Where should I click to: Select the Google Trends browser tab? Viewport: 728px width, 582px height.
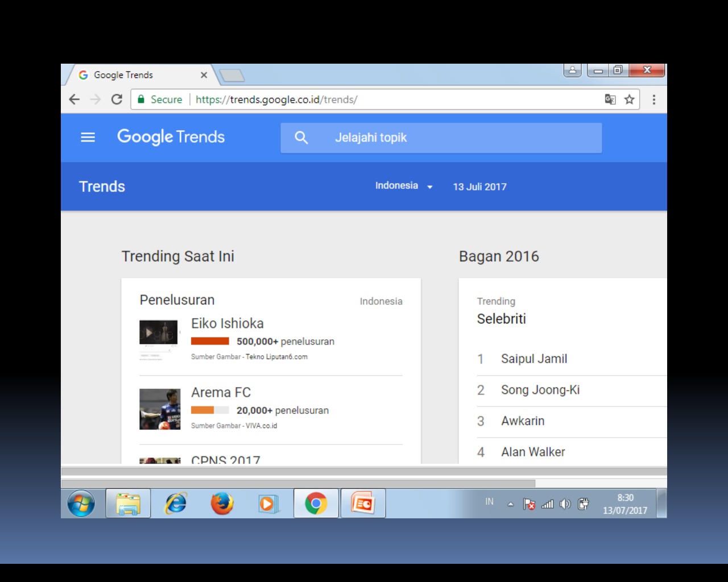pos(142,75)
